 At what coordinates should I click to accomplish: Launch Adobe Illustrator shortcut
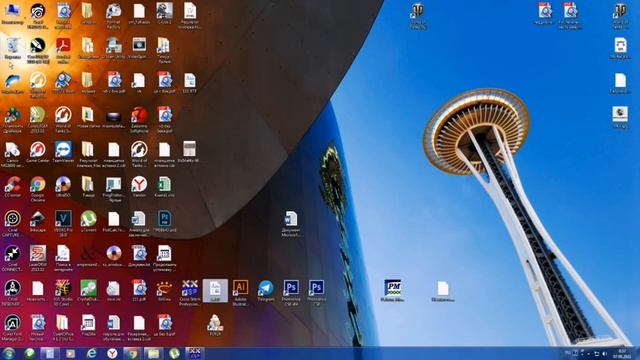pos(240,292)
